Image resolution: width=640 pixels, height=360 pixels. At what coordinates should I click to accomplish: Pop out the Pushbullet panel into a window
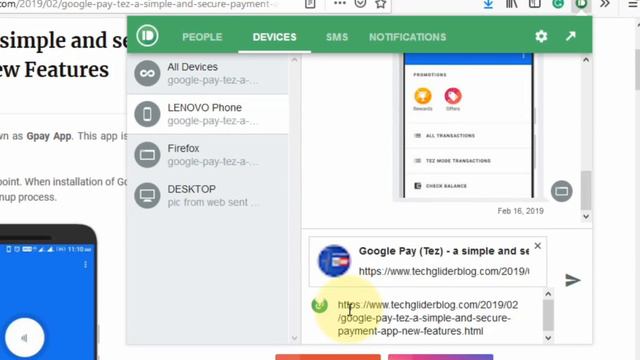coord(571,36)
